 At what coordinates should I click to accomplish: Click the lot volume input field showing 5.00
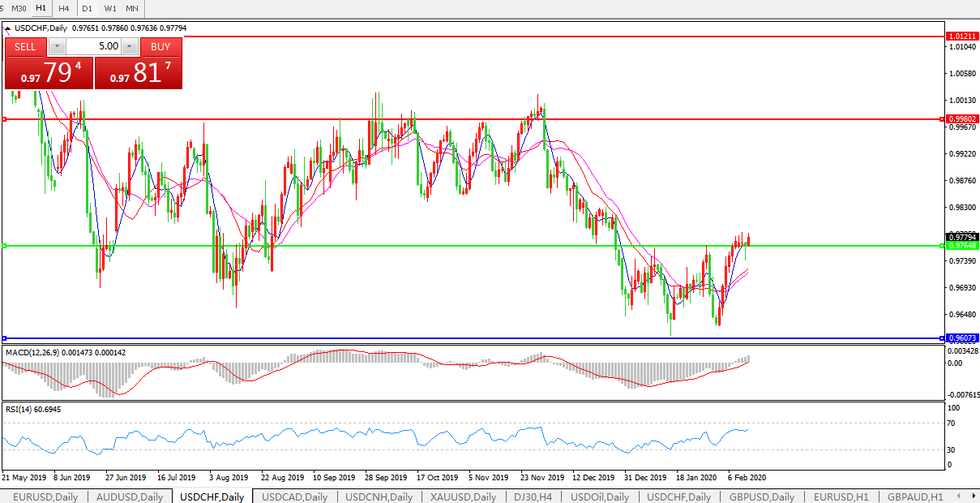point(93,46)
